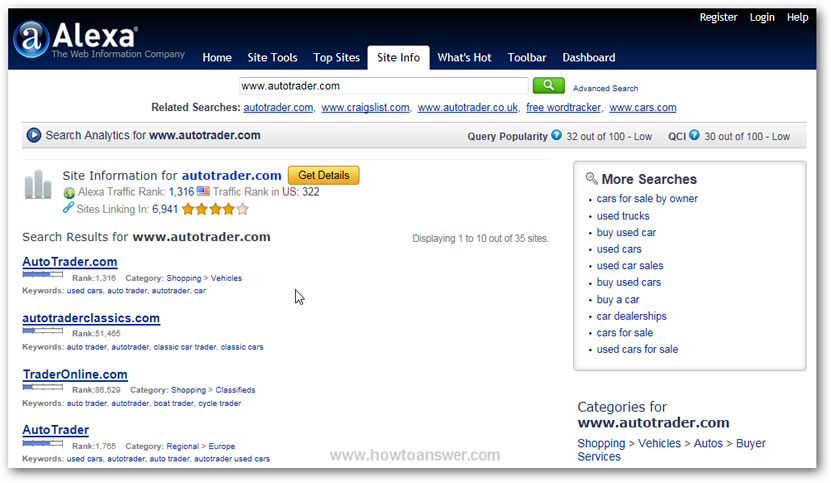Click 'used car sales' in More Searches

pos(630,266)
